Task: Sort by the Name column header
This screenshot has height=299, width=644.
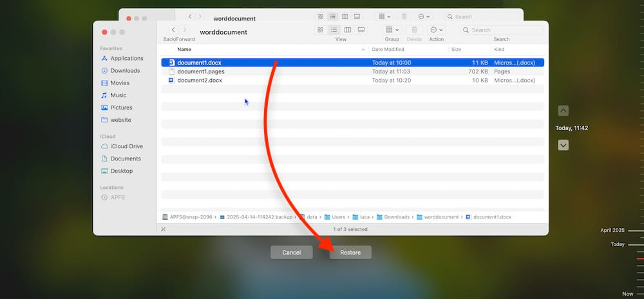Action: pos(184,49)
